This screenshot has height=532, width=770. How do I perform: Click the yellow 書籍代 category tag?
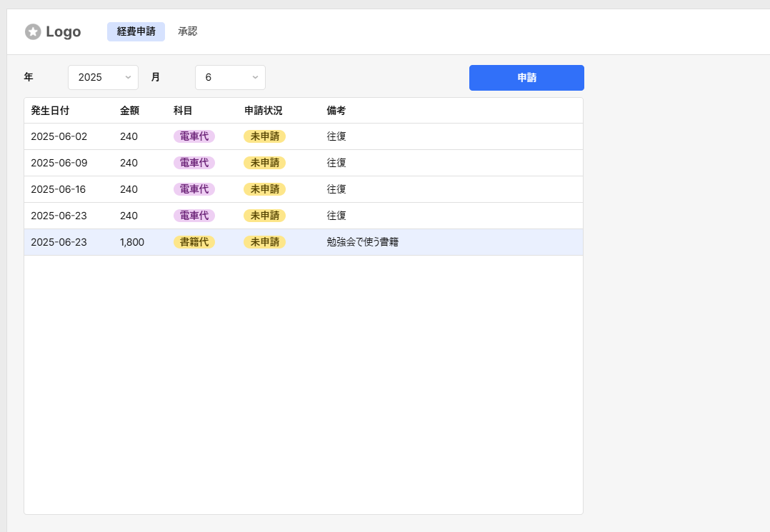(194, 242)
